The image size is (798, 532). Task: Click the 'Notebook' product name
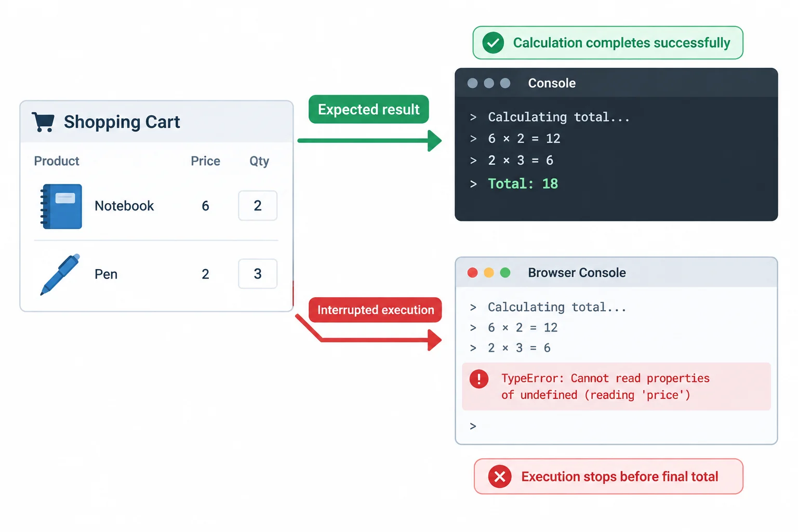coord(124,206)
